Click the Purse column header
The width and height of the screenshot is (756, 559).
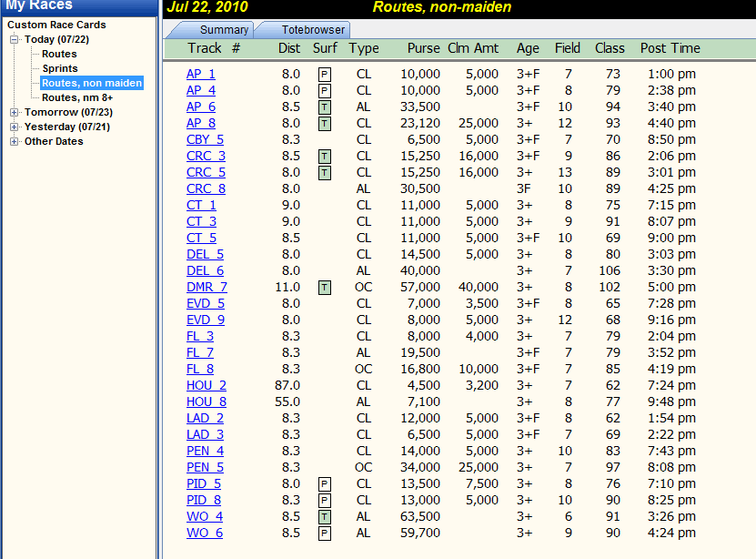tap(423, 48)
